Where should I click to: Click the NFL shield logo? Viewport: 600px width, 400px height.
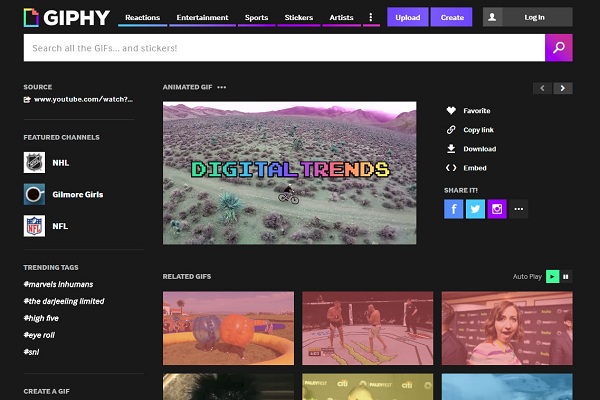tap(34, 226)
